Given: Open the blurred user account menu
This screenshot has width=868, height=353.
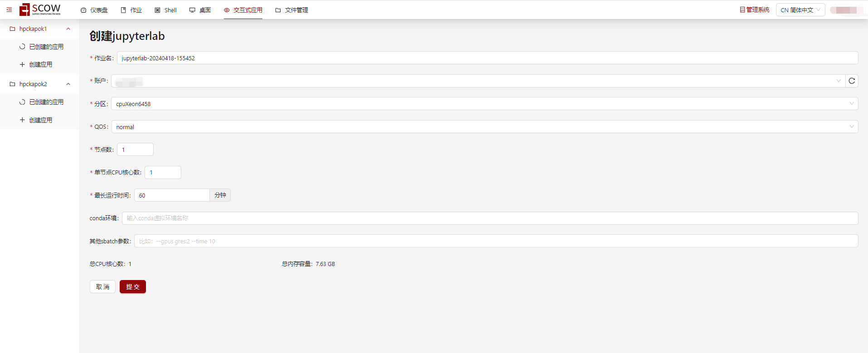Looking at the screenshot, I should pyautogui.click(x=846, y=10).
